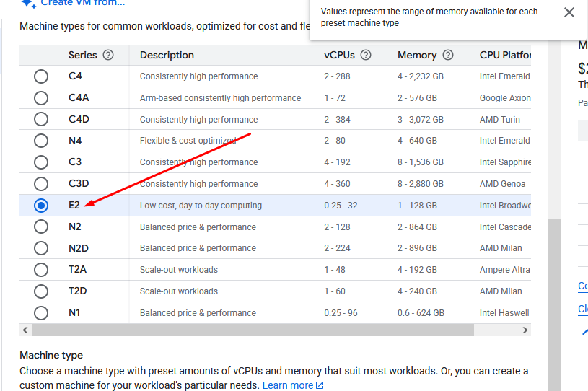This screenshot has width=588, height=391.
Task: Pick the C3D series radio button
Action: [41, 184]
